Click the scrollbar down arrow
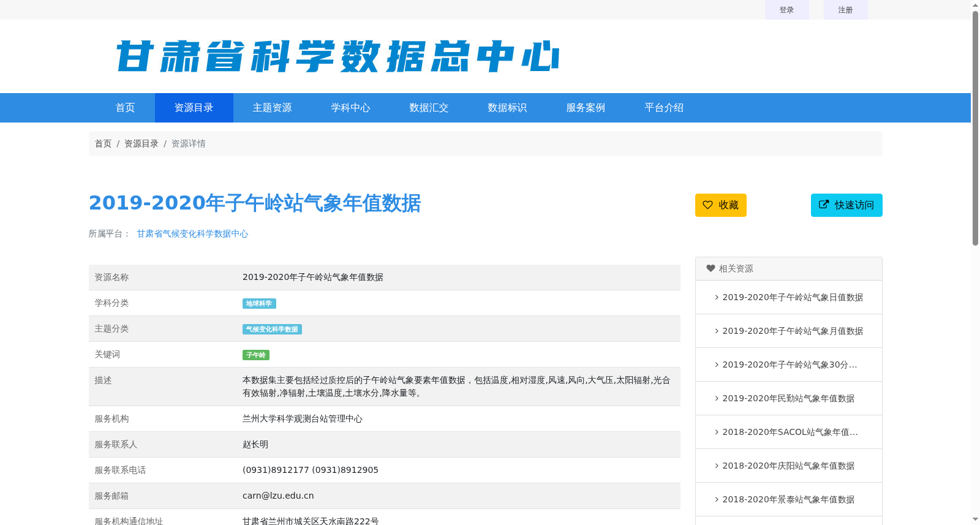Viewport: 980px width, 525px height. 975,519
